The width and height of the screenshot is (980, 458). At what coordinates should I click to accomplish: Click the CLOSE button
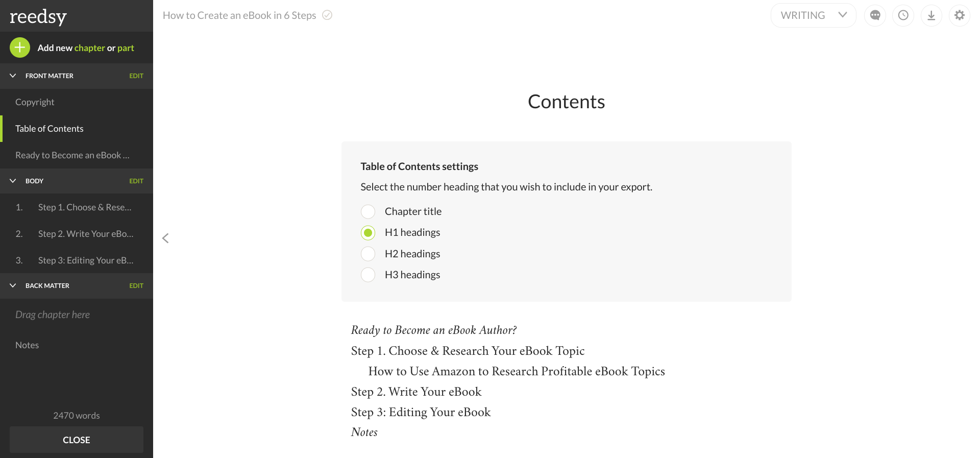coord(77,440)
